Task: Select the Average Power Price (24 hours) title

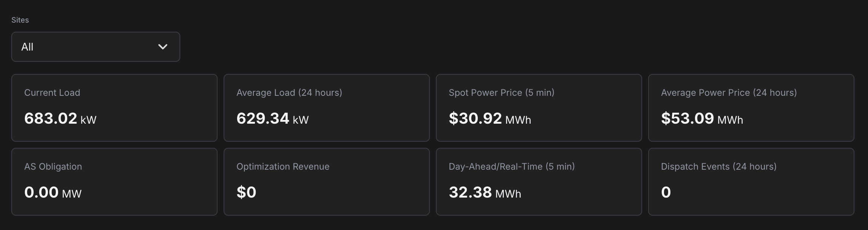Action: (x=729, y=93)
